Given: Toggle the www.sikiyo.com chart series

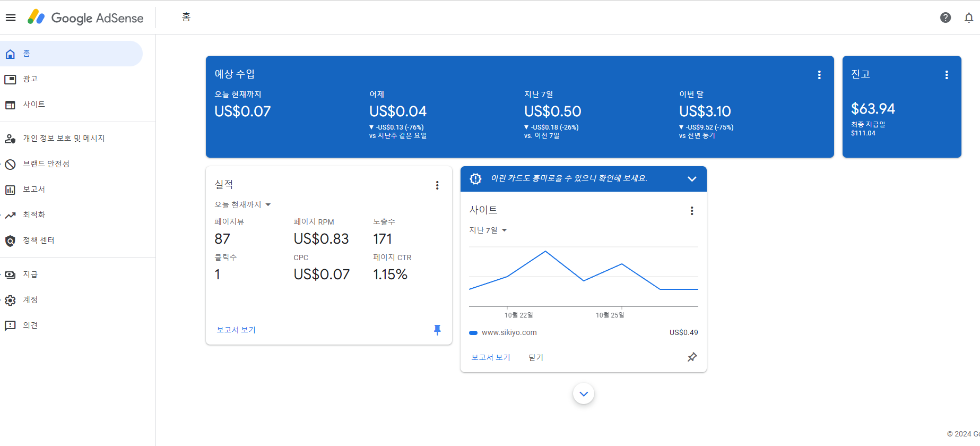Looking at the screenshot, I should (503, 332).
